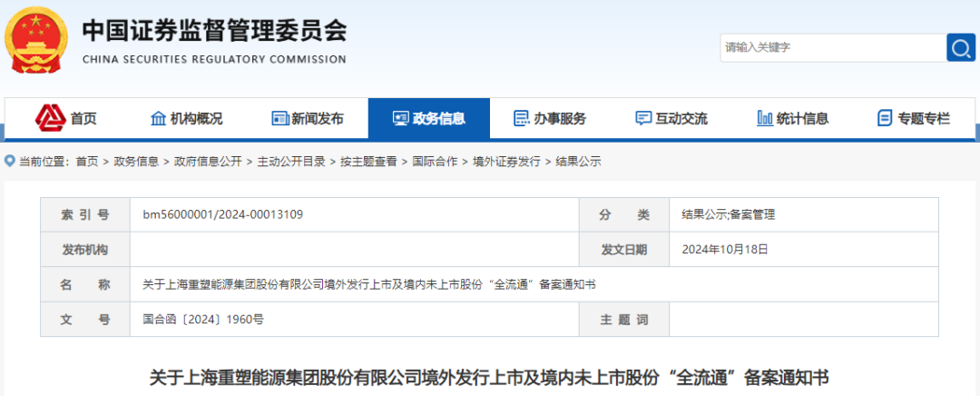Go to 政务信息 in the breadcrumb
980x396 pixels.
(x=135, y=162)
